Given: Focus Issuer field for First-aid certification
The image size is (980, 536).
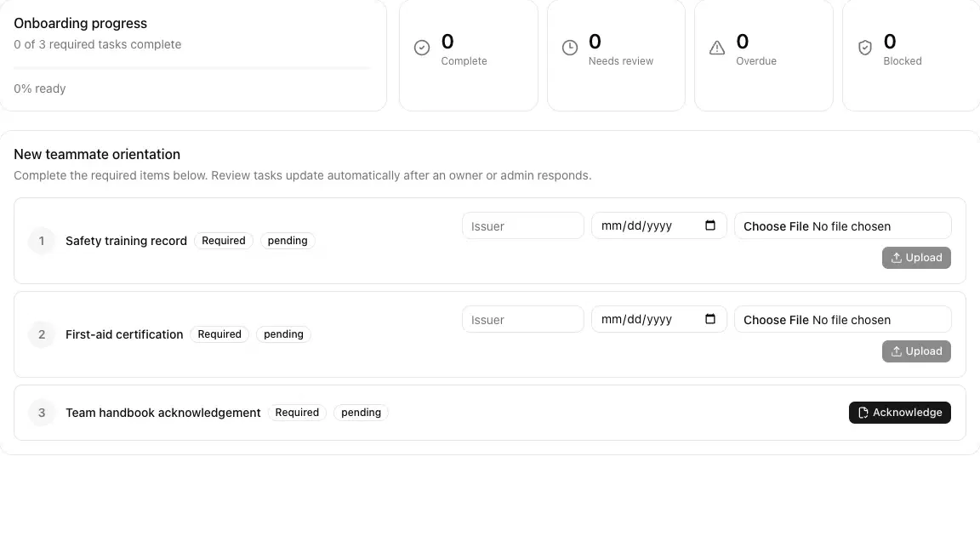Looking at the screenshot, I should [523, 319].
